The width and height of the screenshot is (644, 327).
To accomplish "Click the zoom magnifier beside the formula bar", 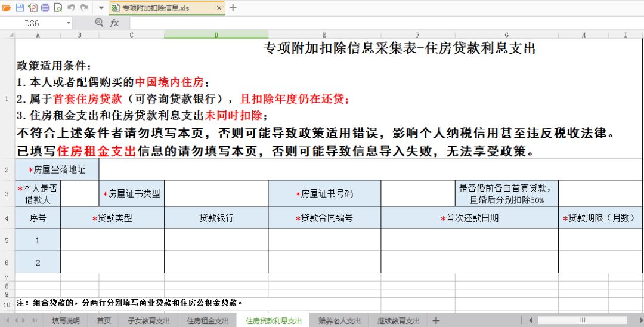I will pyautogui.click(x=99, y=23).
